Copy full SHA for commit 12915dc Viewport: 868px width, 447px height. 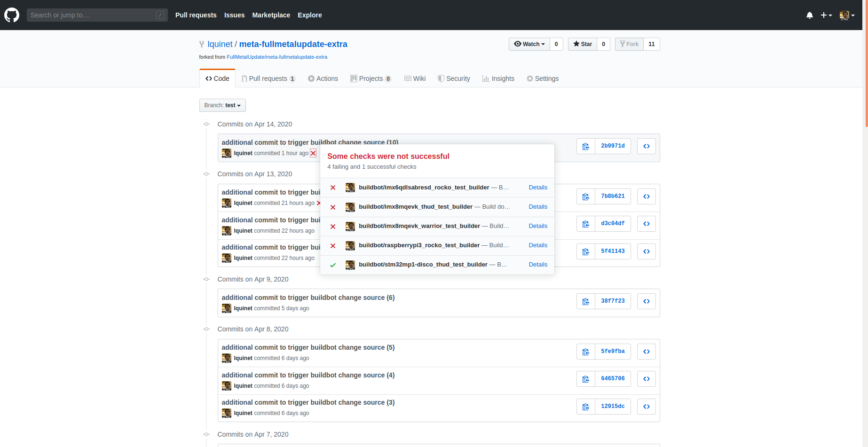(586, 407)
